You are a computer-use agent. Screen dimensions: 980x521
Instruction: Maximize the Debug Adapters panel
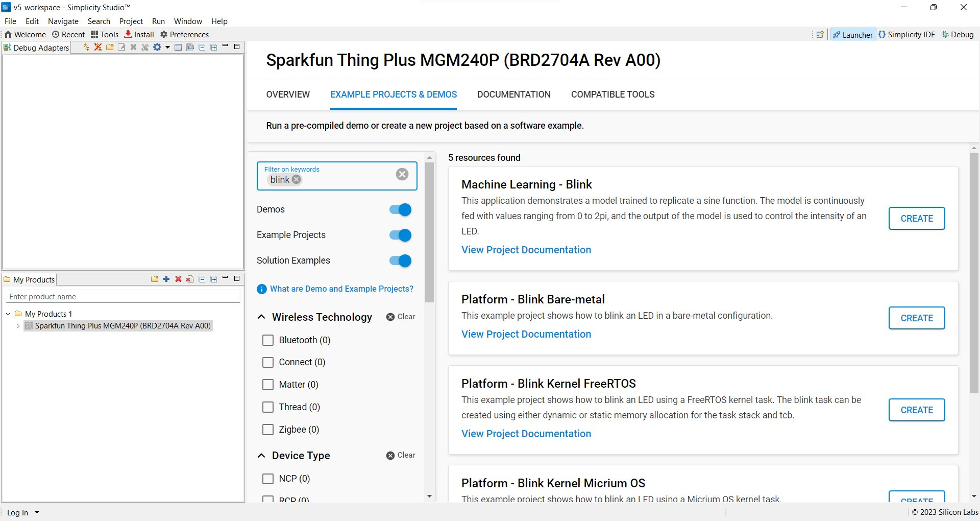(237, 46)
